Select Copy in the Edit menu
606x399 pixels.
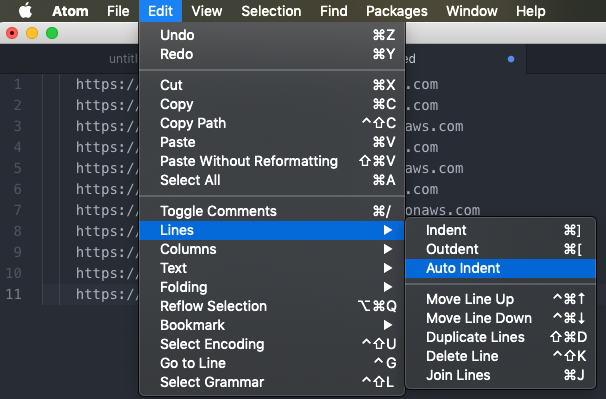coord(272,104)
